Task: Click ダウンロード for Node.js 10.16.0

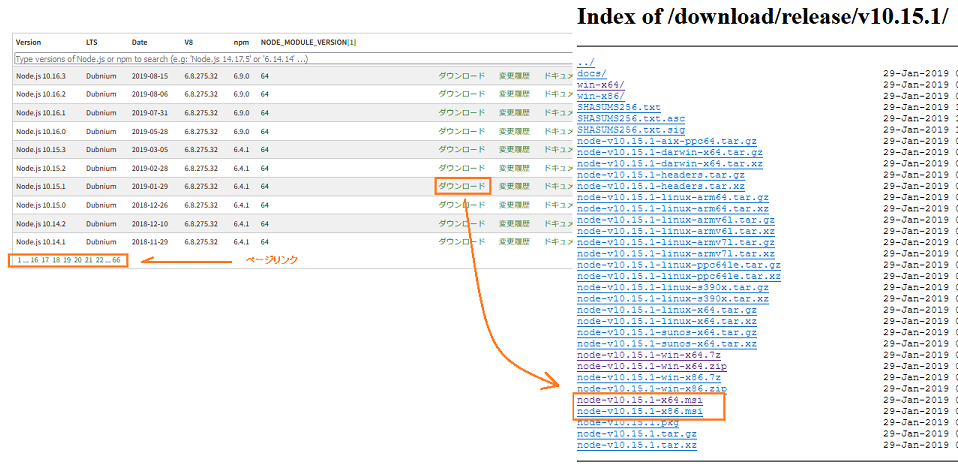Action: pyautogui.click(x=462, y=131)
